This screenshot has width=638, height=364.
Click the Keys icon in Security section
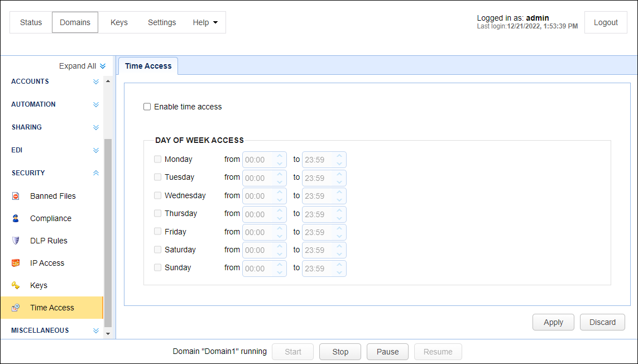[x=16, y=285]
